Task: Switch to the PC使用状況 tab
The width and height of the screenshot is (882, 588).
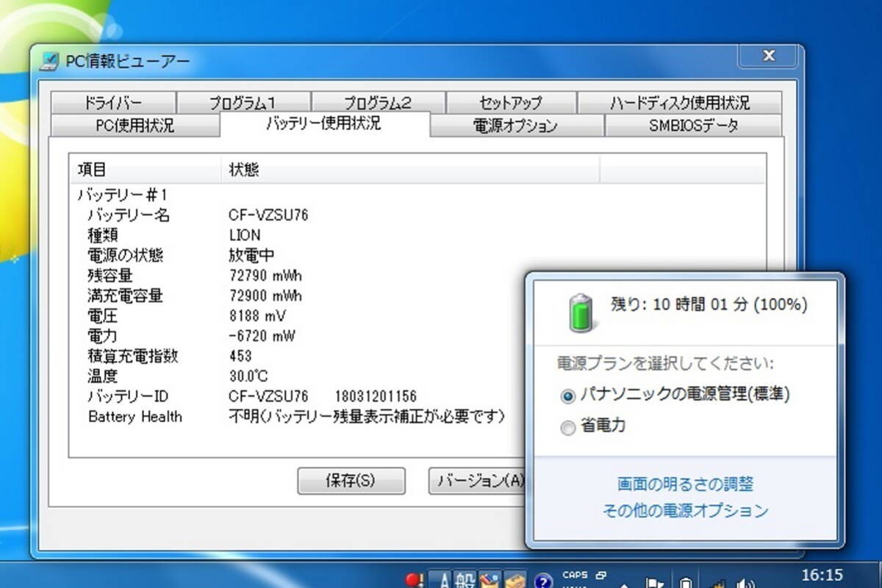Action: tap(135, 126)
